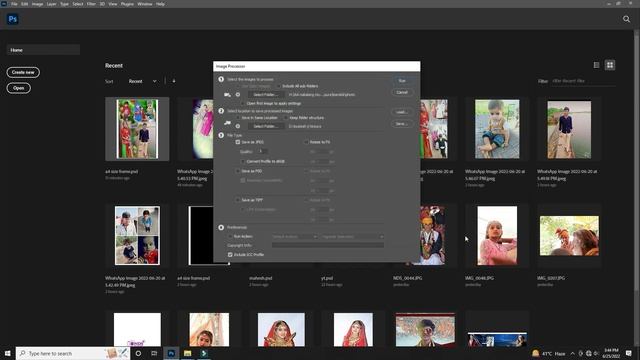This screenshot has height=360, width=640.
Task: Open the Plugins menu
Action: click(x=127, y=4)
